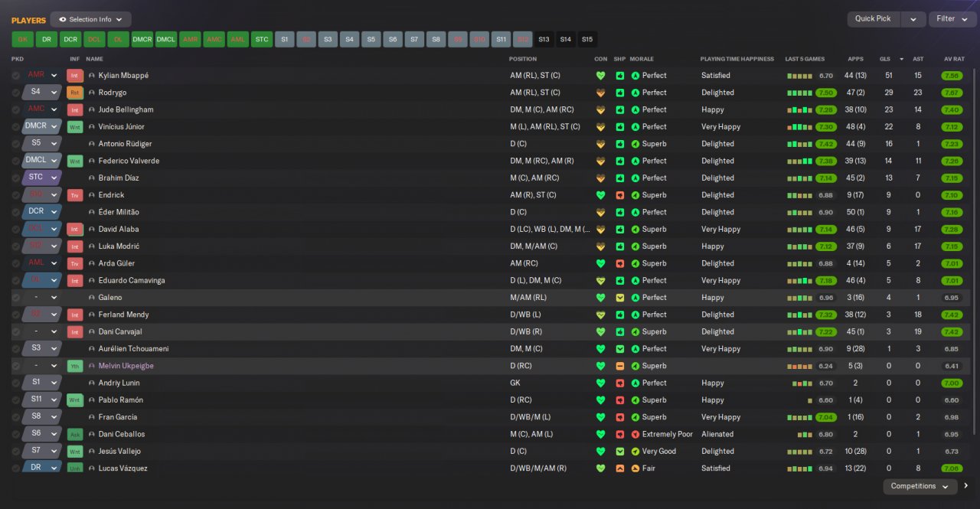Open the Competitions dropdown
This screenshot has height=509, width=980.
click(920, 486)
